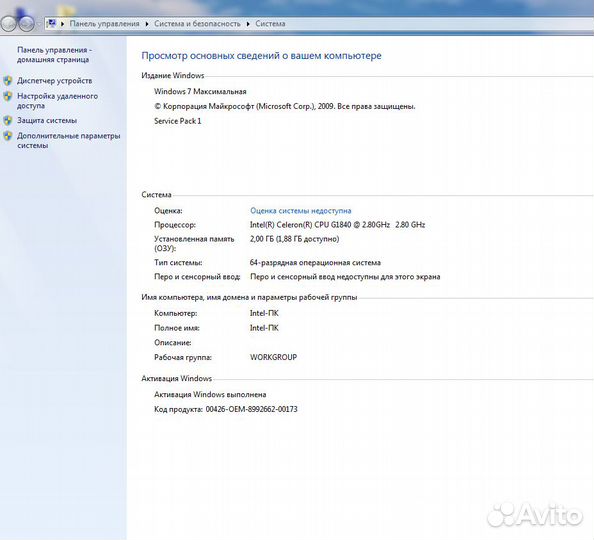594x540 pixels.
Task: Click the Рабочая группа: label
Action: pos(183,357)
